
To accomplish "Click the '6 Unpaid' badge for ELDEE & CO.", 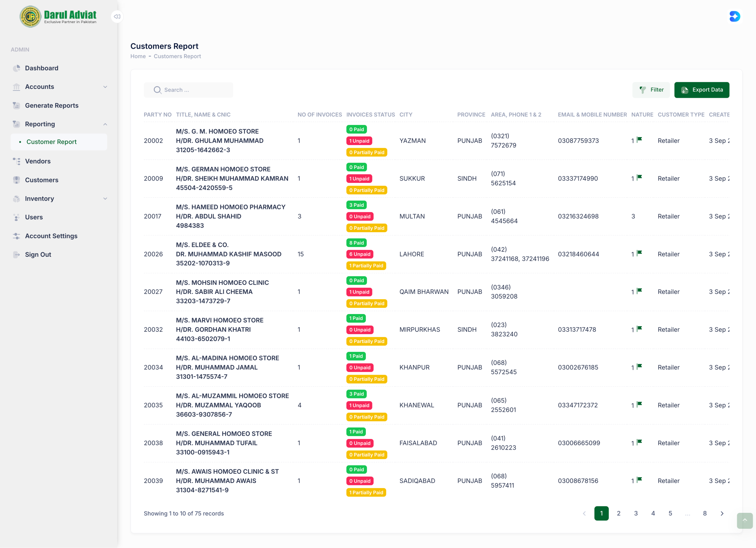I will (x=359, y=254).
